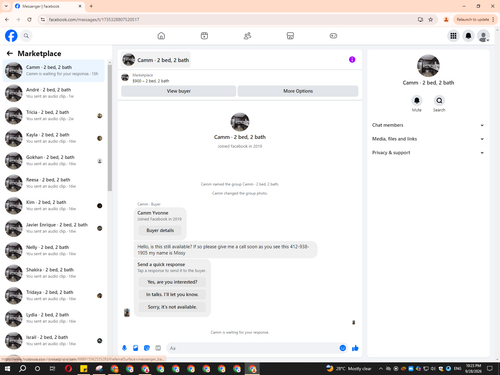Open Windows taskbar search

click(22, 369)
